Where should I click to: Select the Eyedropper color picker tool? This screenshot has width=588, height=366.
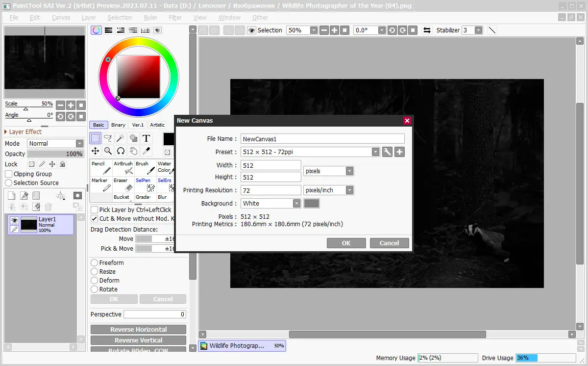coord(146,151)
